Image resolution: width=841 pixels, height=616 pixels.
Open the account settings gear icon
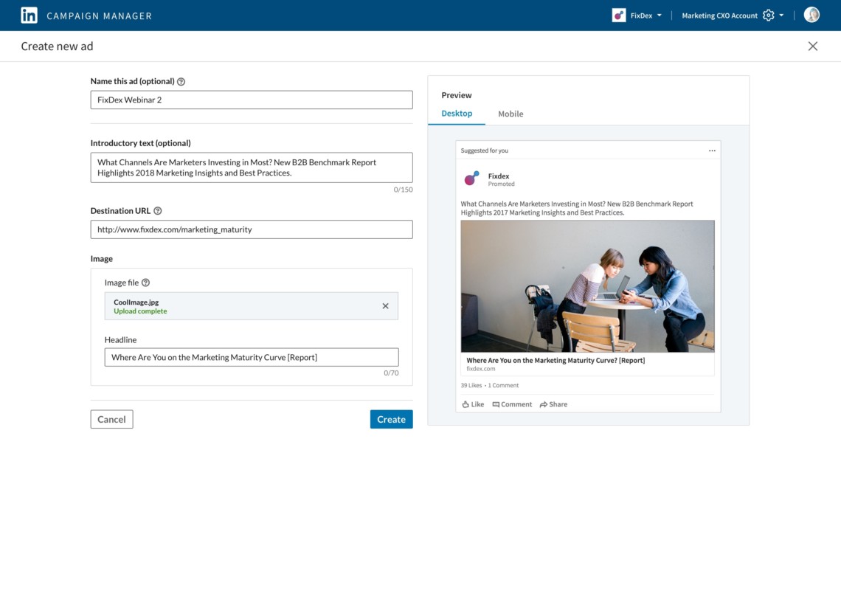click(x=768, y=15)
